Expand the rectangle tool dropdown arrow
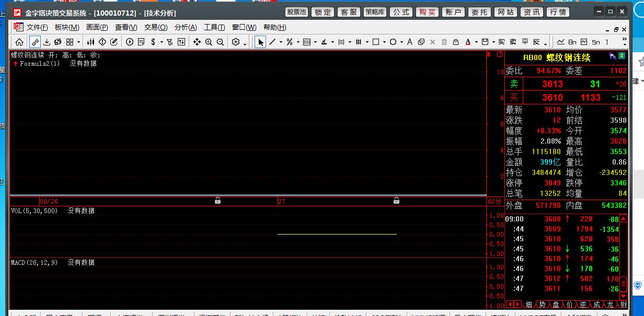 [x=384, y=42]
